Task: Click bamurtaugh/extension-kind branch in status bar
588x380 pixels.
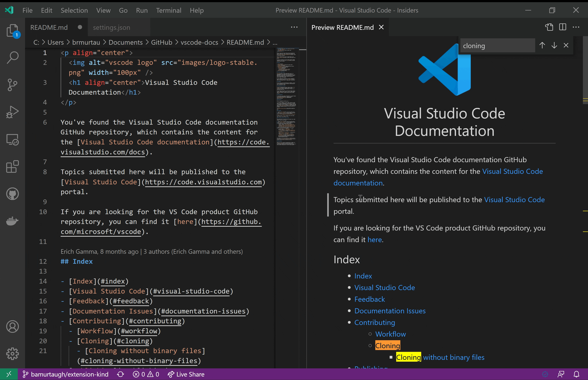Action: 66,374
